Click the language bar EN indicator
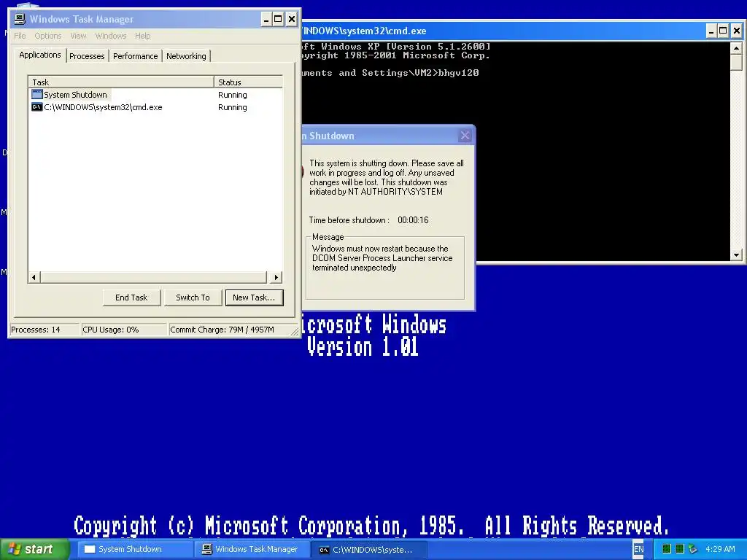 (639, 549)
